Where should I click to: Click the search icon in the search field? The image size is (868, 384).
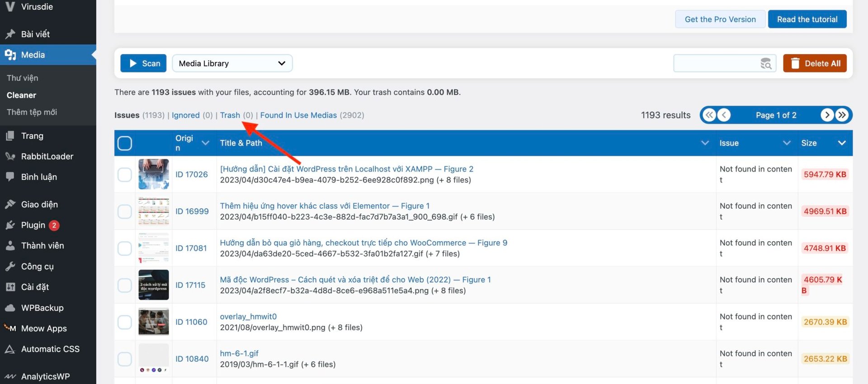click(x=765, y=64)
